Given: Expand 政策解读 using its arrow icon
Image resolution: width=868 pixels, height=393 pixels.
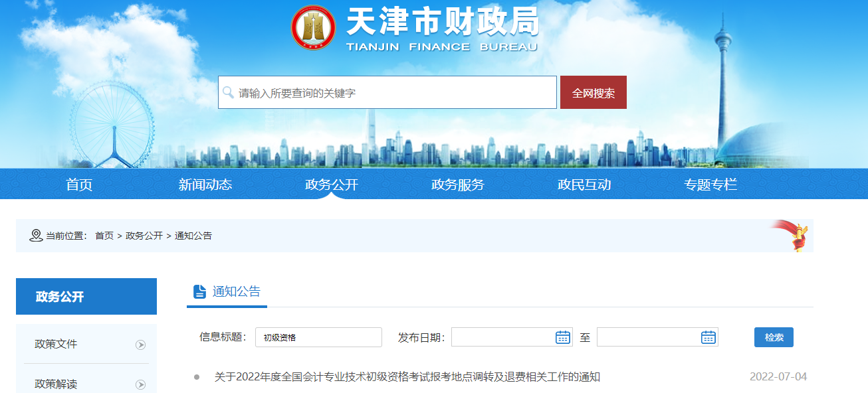Looking at the screenshot, I should pos(140,384).
